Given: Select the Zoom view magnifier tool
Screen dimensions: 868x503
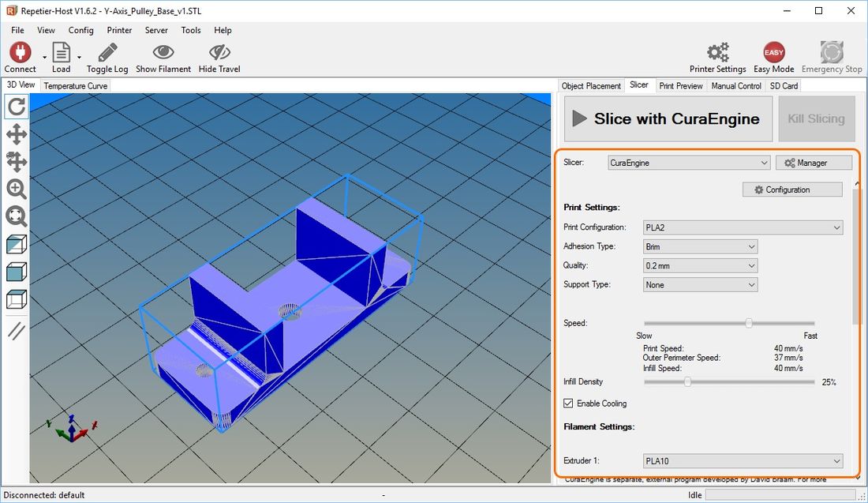Looking at the screenshot, I should coord(17,189).
